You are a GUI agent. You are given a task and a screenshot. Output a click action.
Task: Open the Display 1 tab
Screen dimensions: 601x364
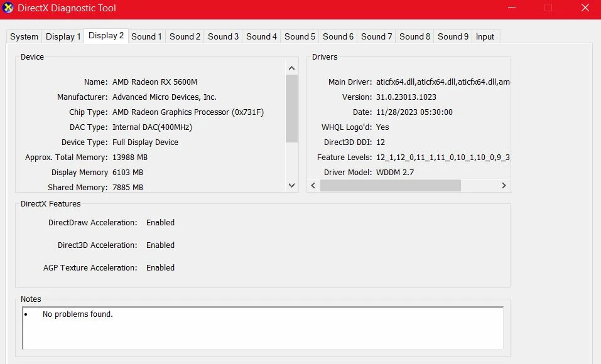pos(63,37)
